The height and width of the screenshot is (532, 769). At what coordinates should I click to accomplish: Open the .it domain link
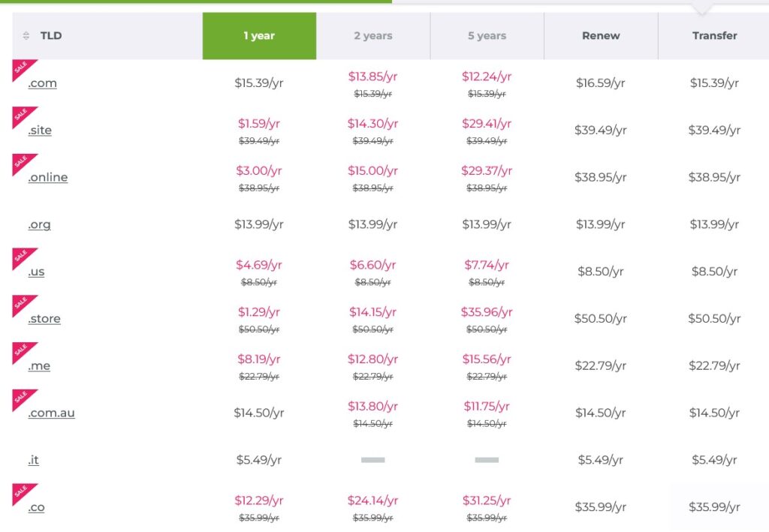tap(33, 460)
